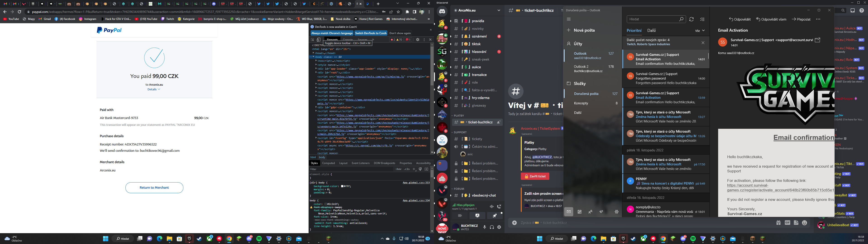Open Discord gift picker icon
The height and width of the screenshot is (244, 868).
pos(778,223)
